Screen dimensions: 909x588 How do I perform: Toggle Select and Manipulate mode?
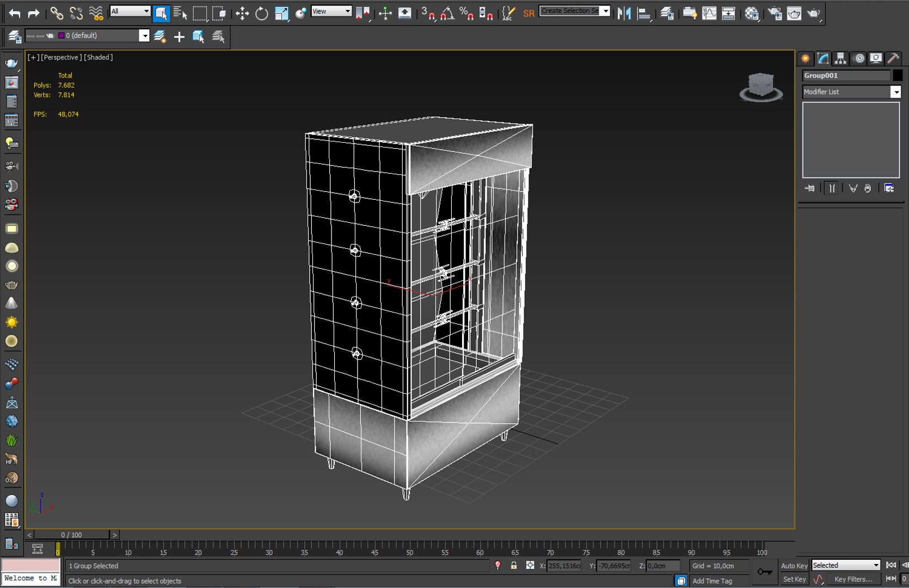coord(385,13)
